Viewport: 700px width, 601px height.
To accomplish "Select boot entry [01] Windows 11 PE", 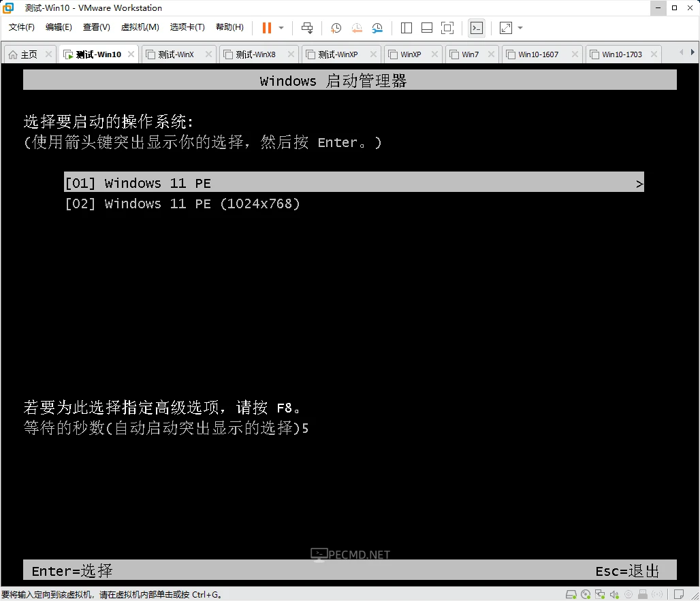I will (354, 182).
